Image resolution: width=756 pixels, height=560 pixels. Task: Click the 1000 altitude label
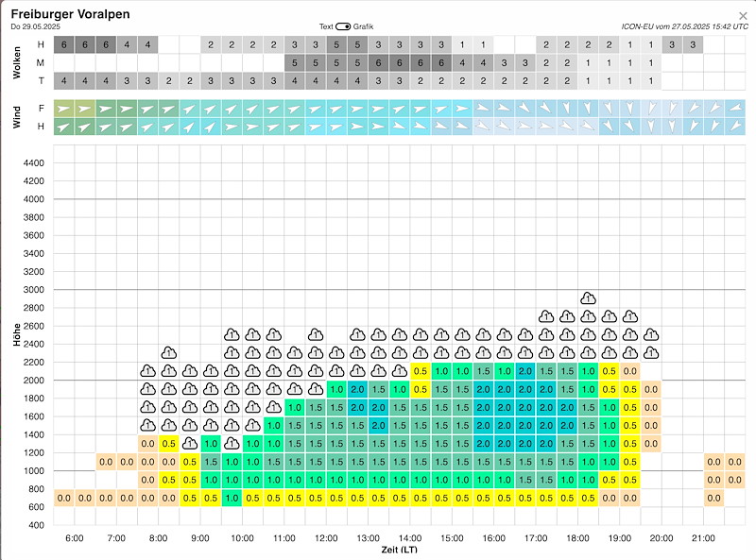click(x=34, y=471)
